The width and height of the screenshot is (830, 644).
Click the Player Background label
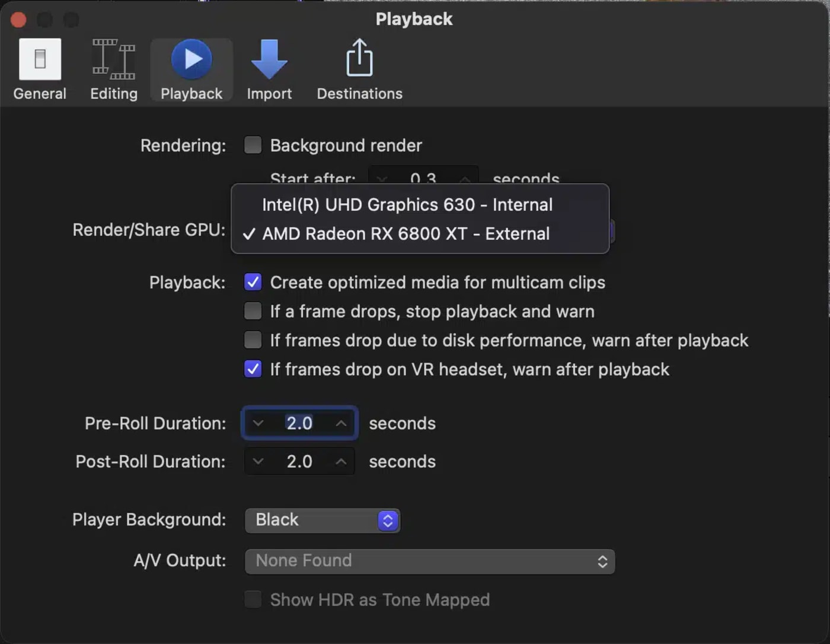point(149,520)
